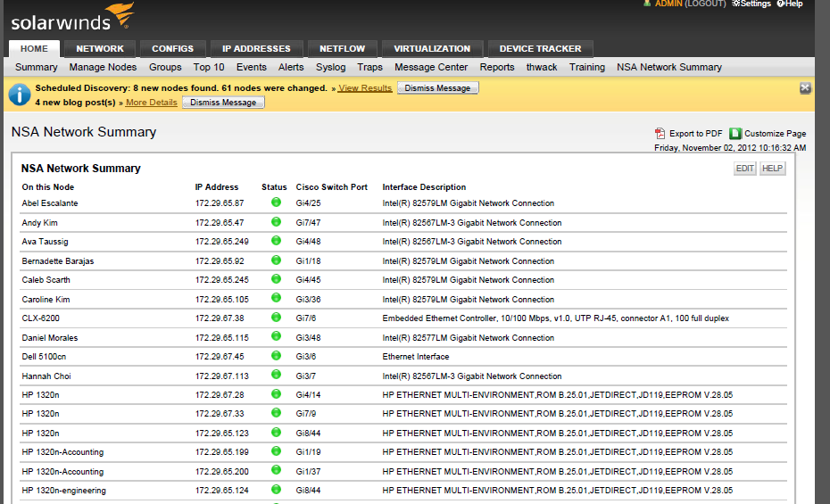Click the ADMIN username link

669,4
